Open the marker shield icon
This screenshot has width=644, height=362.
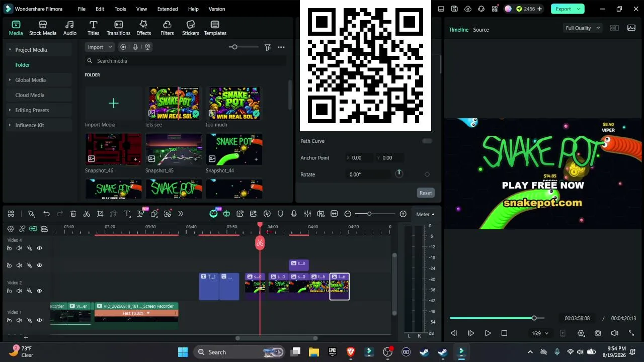point(280,214)
